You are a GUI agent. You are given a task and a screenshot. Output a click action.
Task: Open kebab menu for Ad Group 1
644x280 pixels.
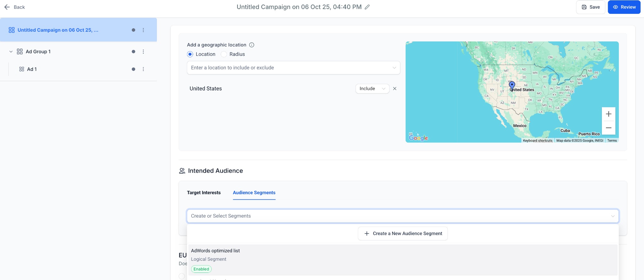(x=143, y=51)
